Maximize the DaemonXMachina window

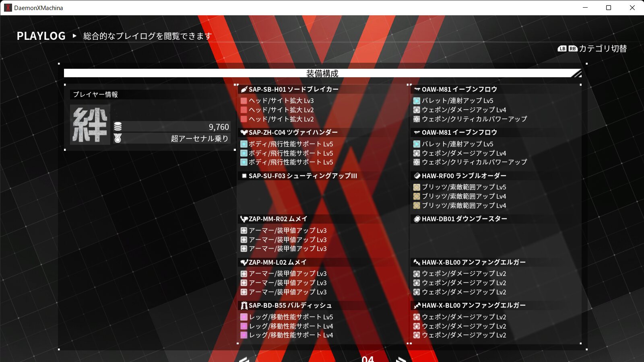click(609, 8)
